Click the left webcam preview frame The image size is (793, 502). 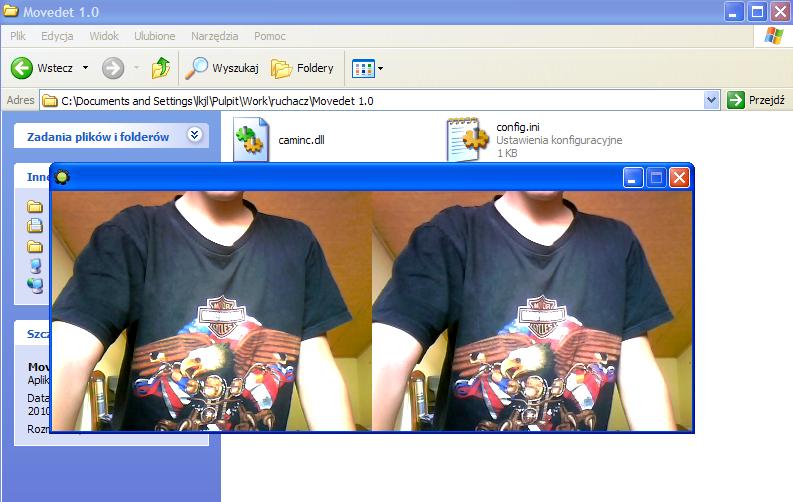(x=211, y=311)
